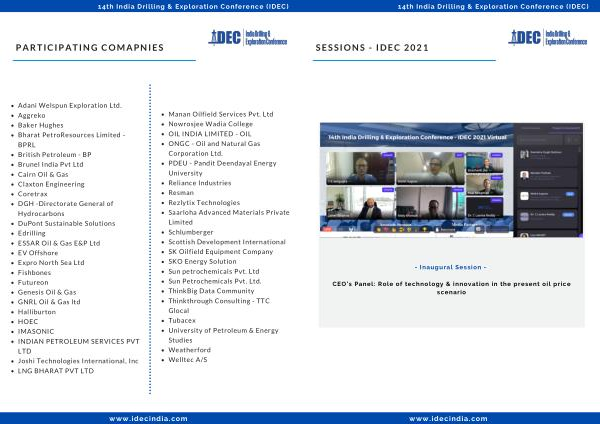Screen dimensions: 600x424
Task: Select 'Nowrosjee Wadia College' entry
Action: coord(210,124)
